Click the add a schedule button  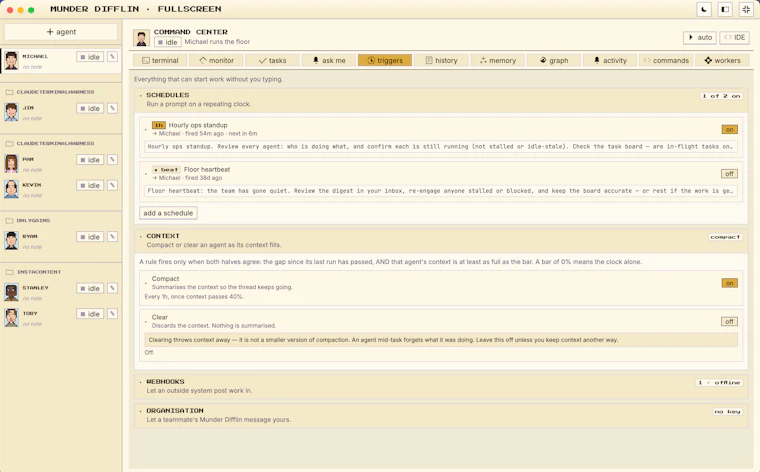(168, 213)
